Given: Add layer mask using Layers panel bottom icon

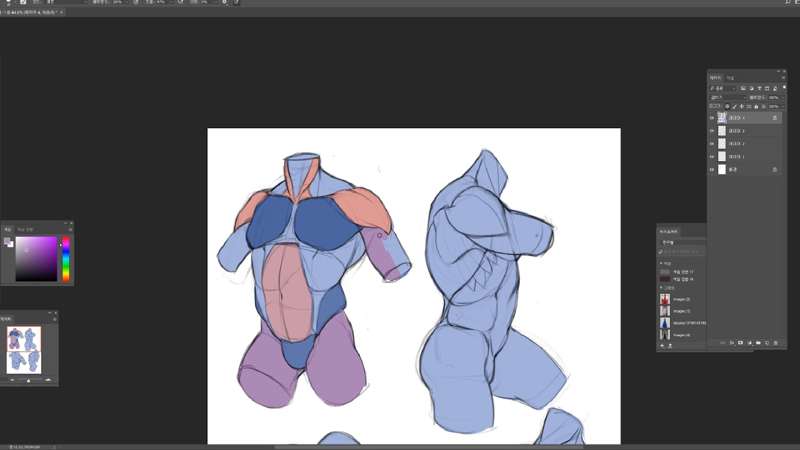Looking at the screenshot, I should [740, 343].
